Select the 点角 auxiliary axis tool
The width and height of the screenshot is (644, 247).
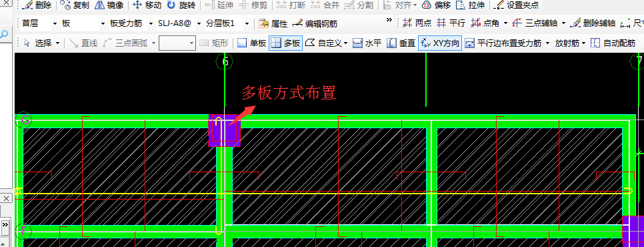point(485,23)
